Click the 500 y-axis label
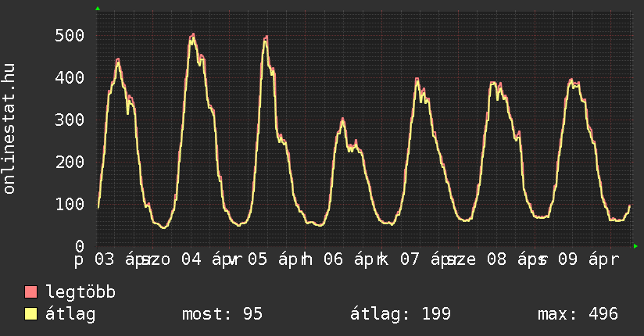The image size is (644, 336). coord(70,36)
